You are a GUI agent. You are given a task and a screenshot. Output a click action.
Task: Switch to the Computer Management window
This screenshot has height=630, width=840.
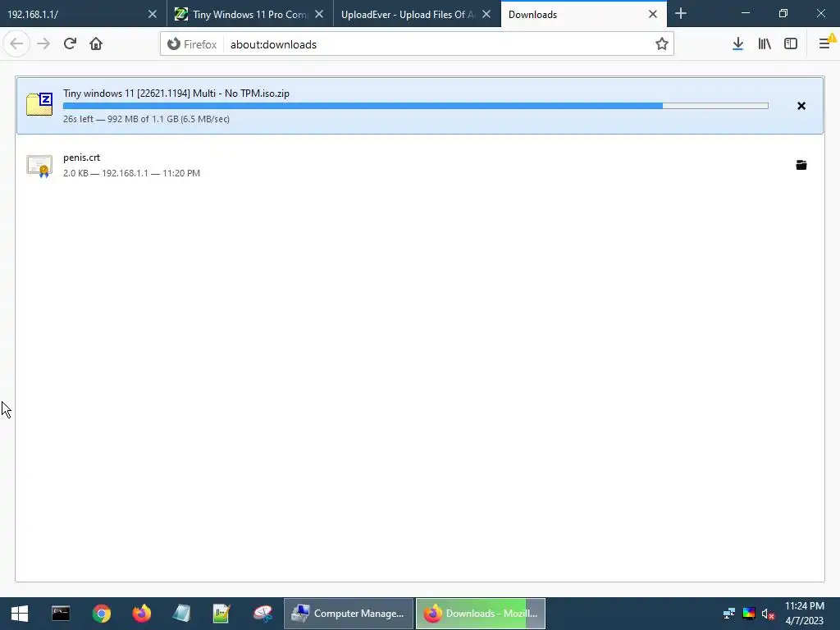tap(348, 614)
